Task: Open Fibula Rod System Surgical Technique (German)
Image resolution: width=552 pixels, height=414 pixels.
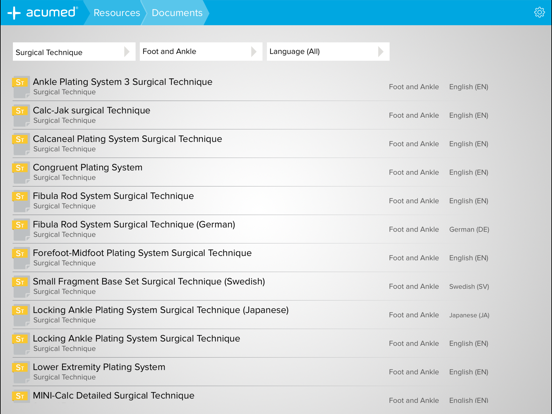Action: pyautogui.click(x=134, y=224)
